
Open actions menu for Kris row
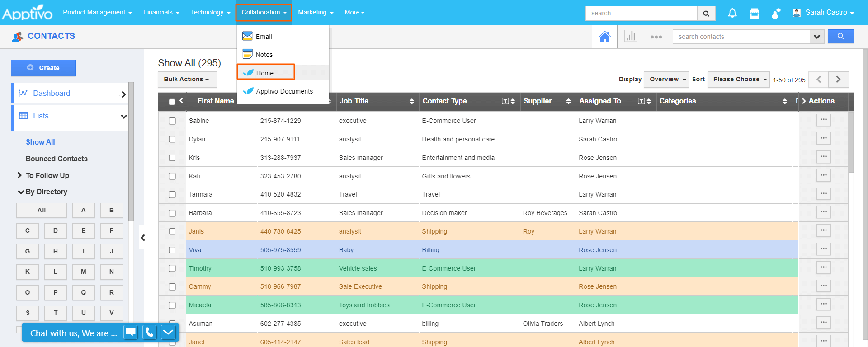tap(824, 157)
